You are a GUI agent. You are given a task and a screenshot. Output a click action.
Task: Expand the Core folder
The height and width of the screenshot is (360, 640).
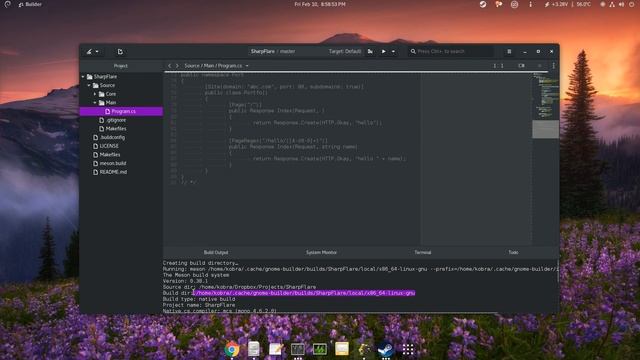click(95, 94)
